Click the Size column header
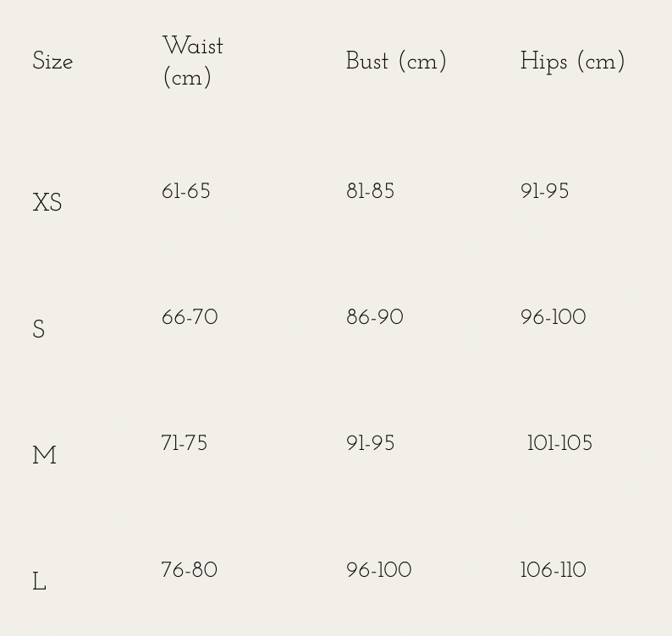Image resolution: width=672 pixels, height=636 pixels. (52, 62)
